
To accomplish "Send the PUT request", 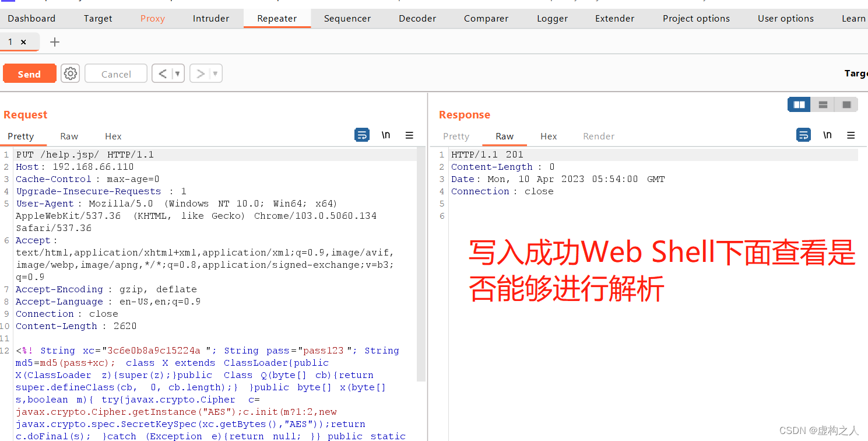I will (x=29, y=73).
